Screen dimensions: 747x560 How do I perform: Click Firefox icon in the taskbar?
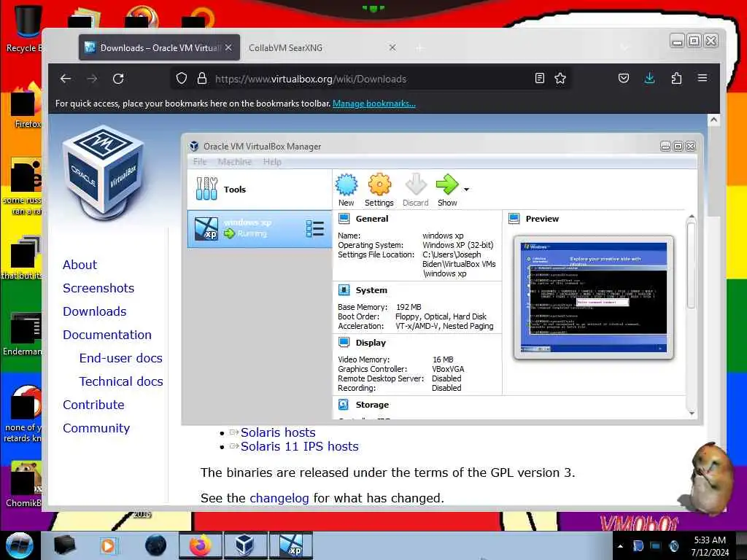pyautogui.click(x=200, y=545)
